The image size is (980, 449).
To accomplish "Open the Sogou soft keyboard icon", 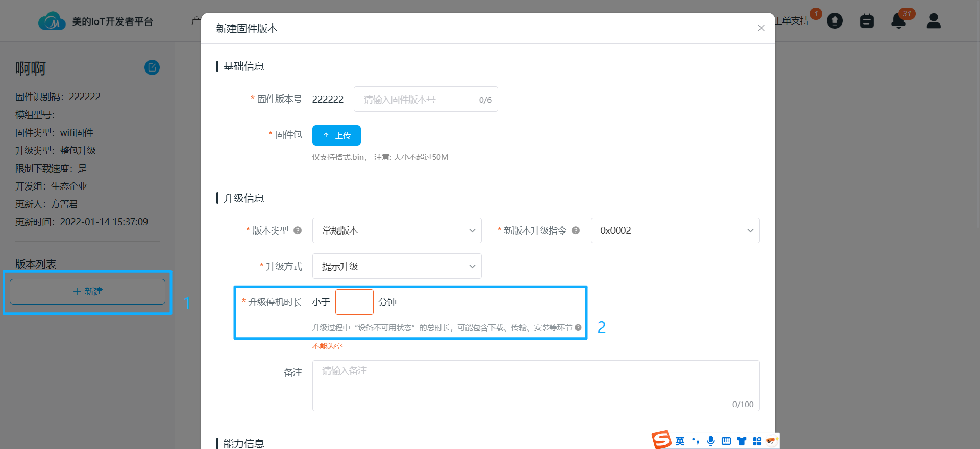I will point(726,441).
